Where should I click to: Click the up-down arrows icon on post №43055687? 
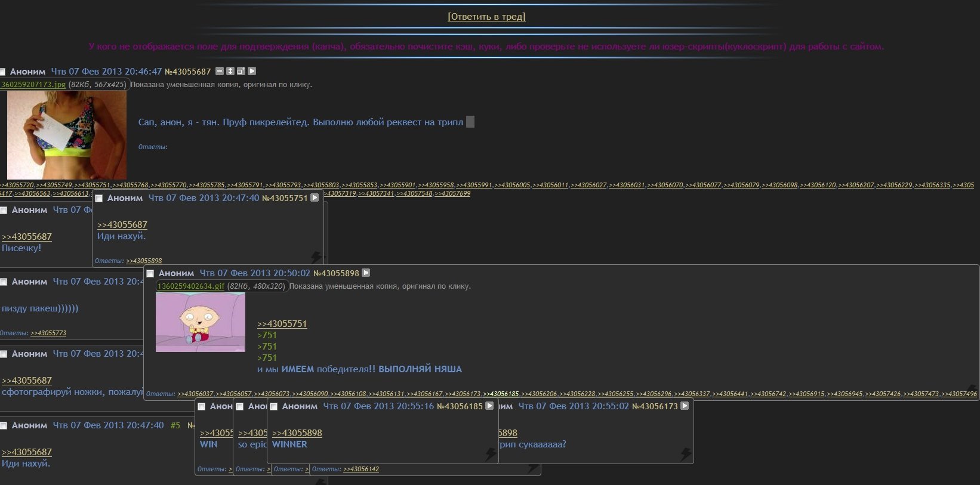click(x=230, y=71)
